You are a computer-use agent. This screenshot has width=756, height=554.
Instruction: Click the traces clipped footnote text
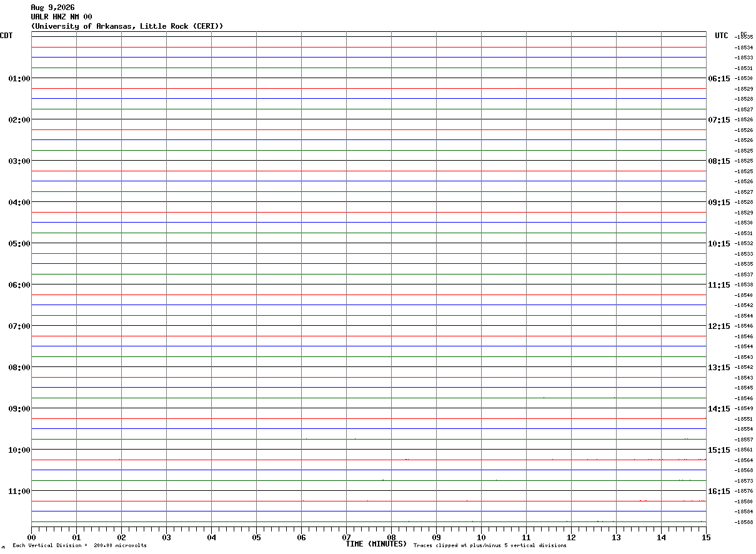coord(490,546)
